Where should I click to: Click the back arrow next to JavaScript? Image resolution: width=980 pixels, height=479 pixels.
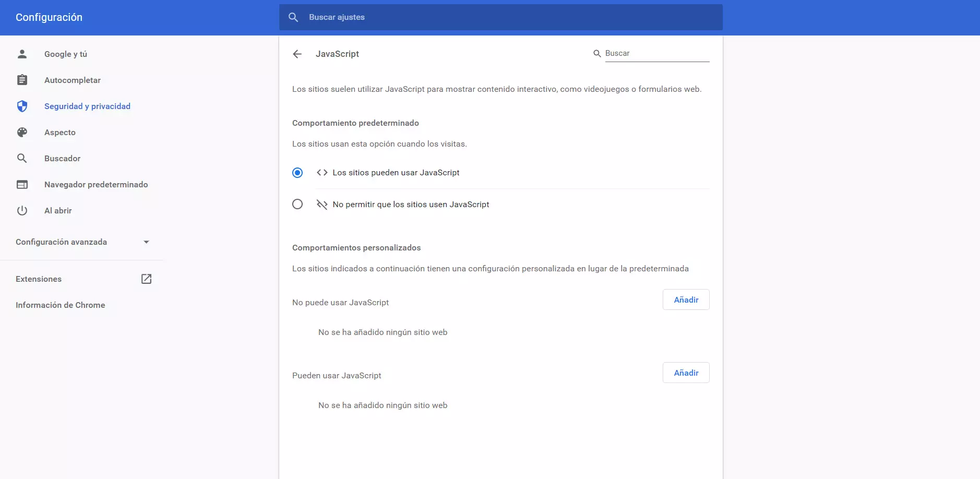click(297, 54)
